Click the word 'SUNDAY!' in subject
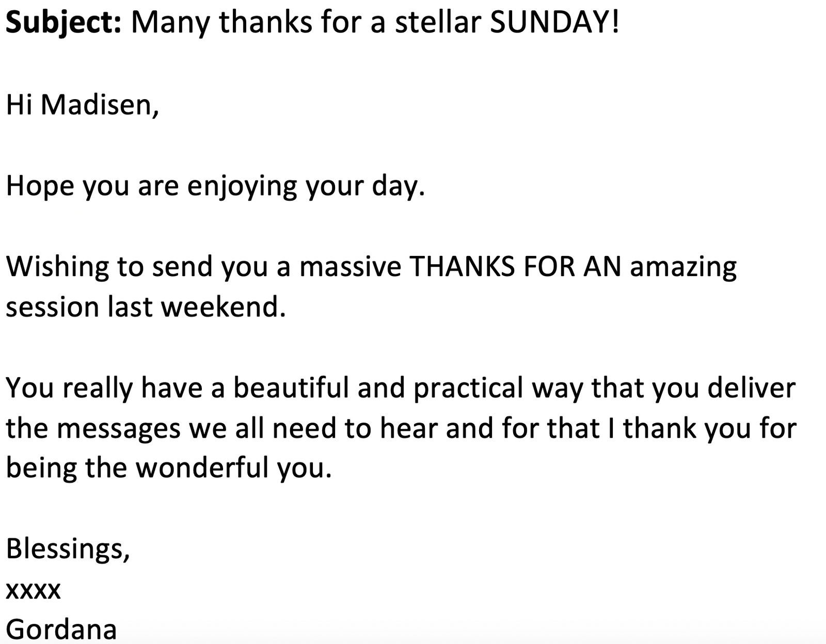The height and width of the screenshot is (644, 826). point(554,22)
